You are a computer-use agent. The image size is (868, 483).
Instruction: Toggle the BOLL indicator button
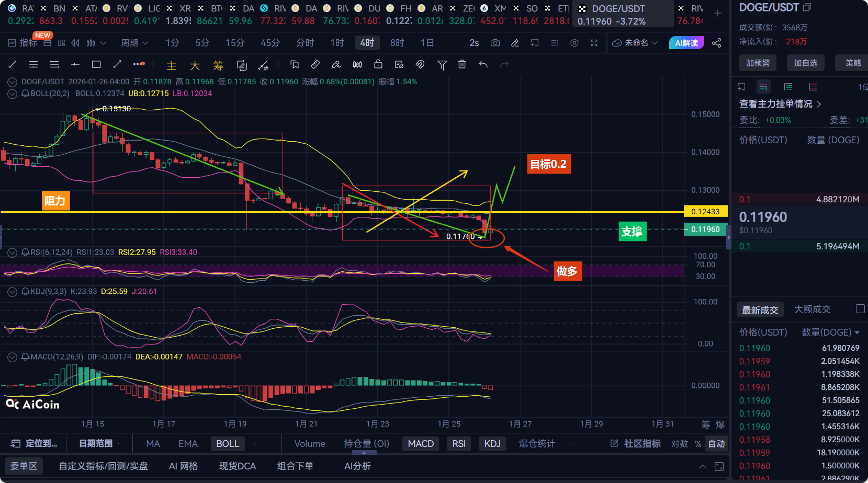(228, 444)
